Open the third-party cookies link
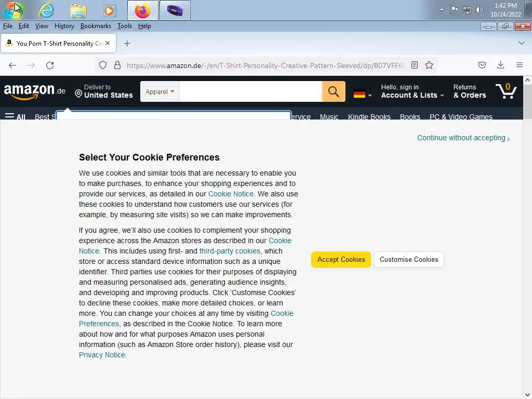Image resolution: width=532 pixels, height=399 pixels. point(230,251)
